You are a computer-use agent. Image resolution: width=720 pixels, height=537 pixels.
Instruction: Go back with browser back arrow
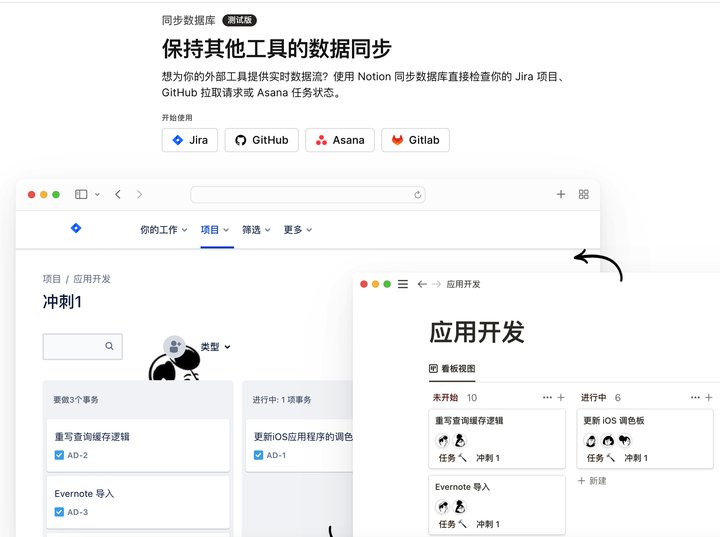118,194
